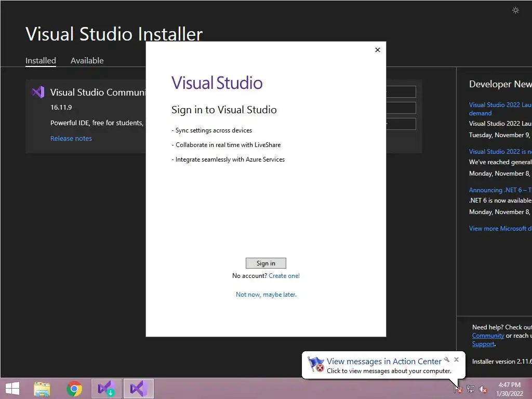Viewport: 532px width, 399px height.
Task: Open notification options wrench icon
Action: pos(447,360)
